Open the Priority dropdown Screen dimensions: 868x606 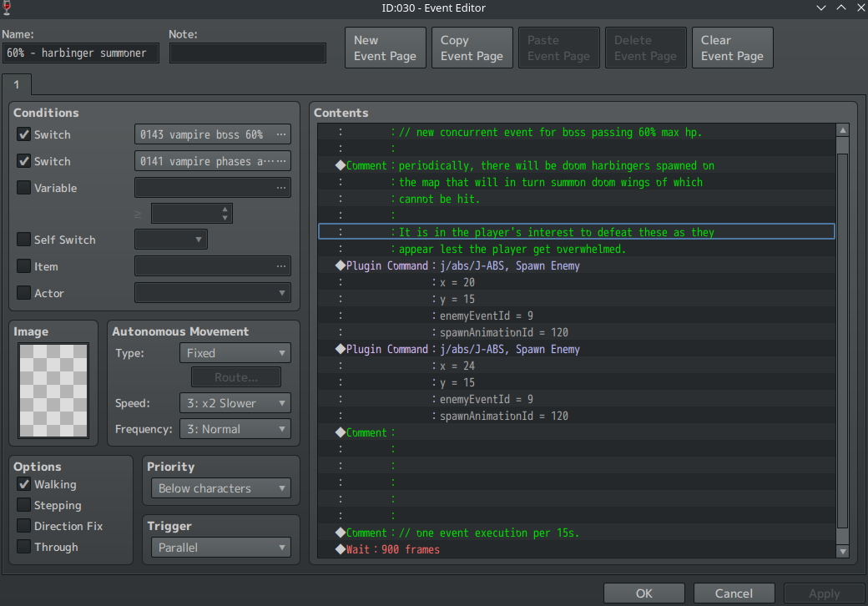pos(221,488)
